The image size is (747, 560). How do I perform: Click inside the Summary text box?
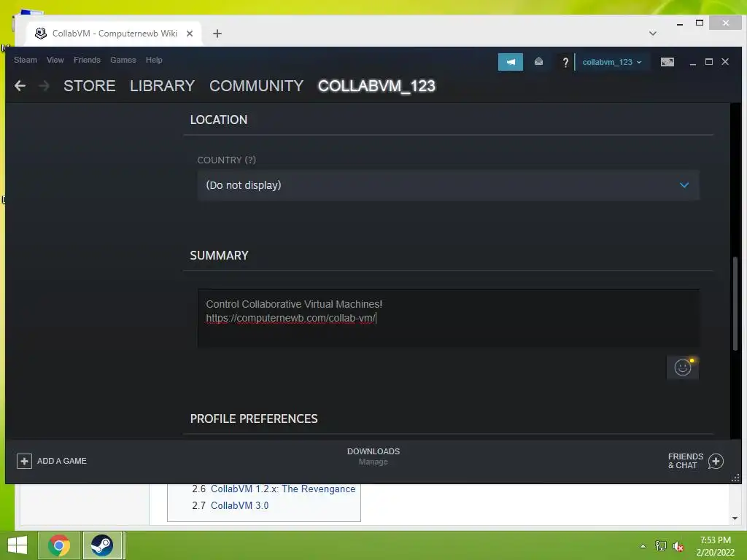tap(448, 318)
